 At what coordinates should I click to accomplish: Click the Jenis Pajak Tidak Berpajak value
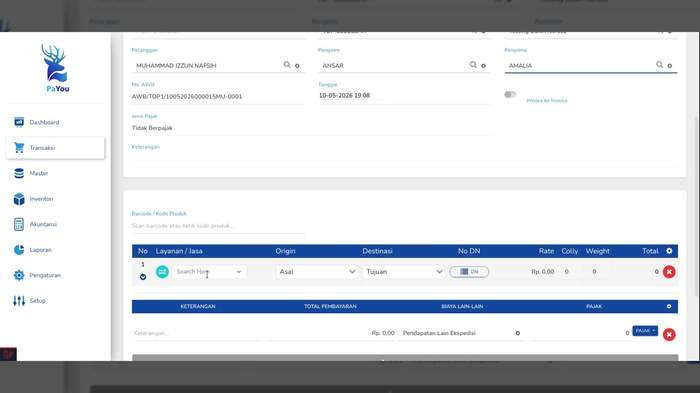(152, 128)
